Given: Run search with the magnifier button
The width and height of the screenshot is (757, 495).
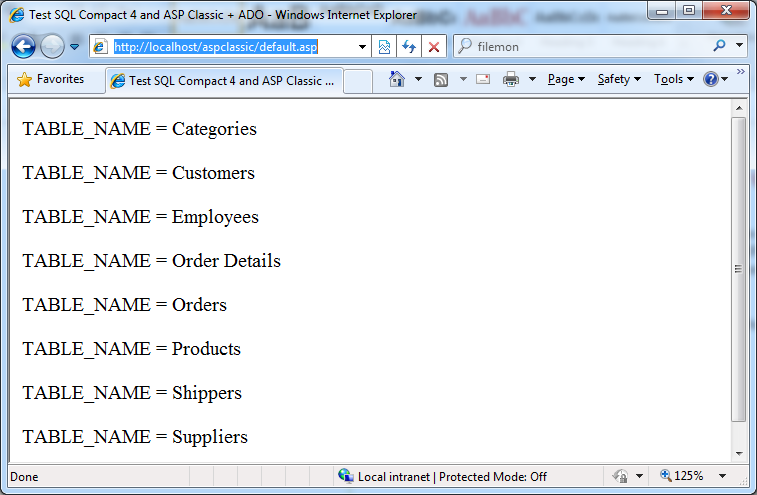Looking at the screenshot, I should coord(719,46).
